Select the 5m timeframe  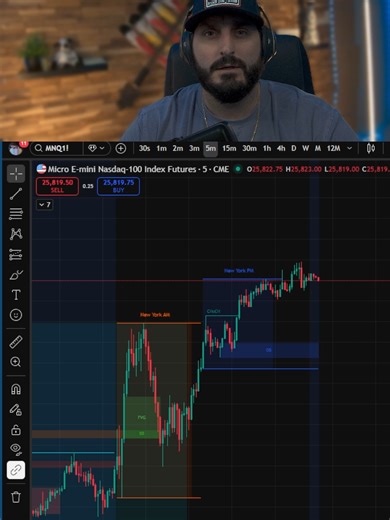[211, 149]
